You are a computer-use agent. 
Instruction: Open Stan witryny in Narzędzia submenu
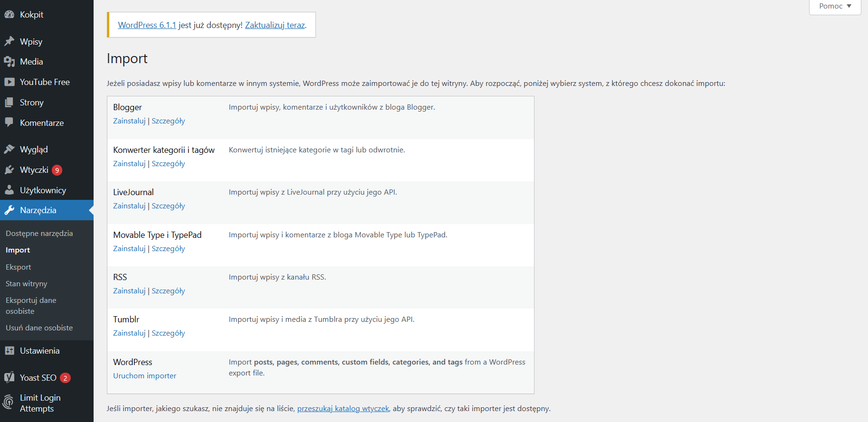coord(27,284)
